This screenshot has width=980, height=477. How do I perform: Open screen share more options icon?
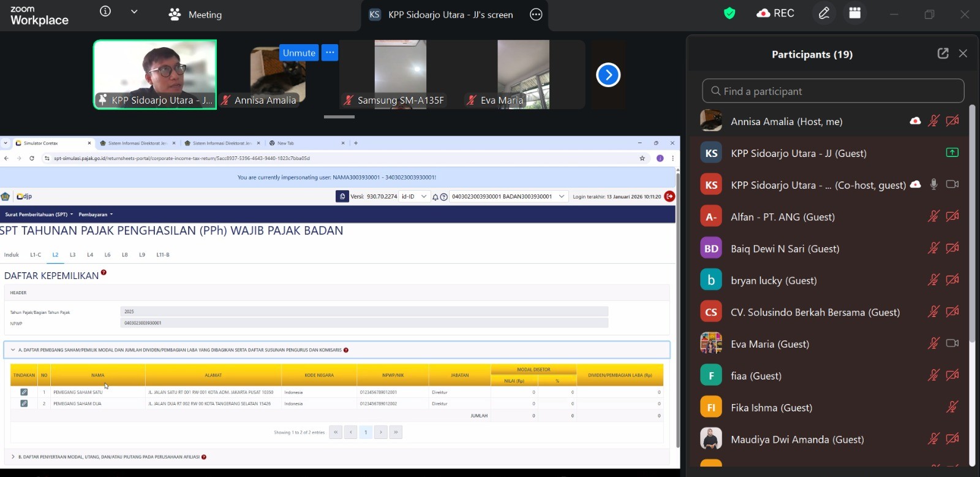[536, 15]
